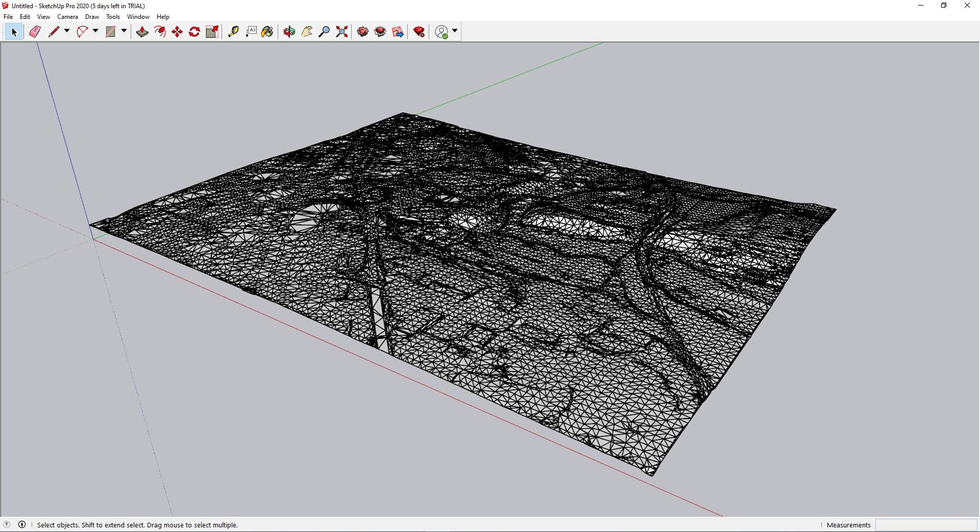Expand the Arc tool dropdown arrow

pyautogui.click(x=96, y=31)
